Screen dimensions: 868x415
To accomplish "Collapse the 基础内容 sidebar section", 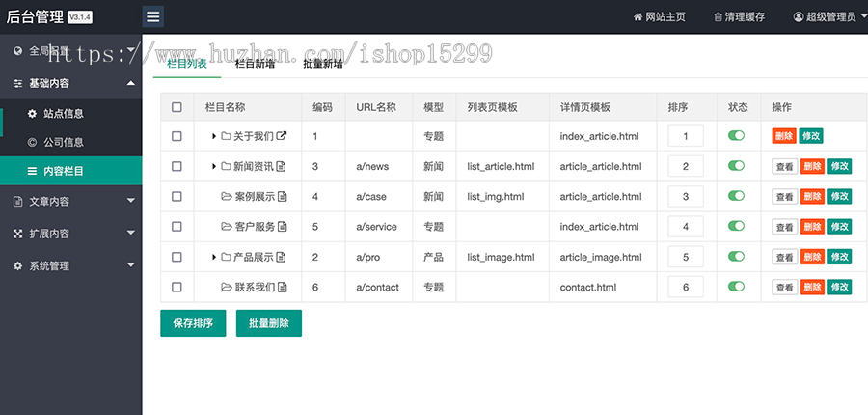I will pyautogui.click(x=70, y=84).
